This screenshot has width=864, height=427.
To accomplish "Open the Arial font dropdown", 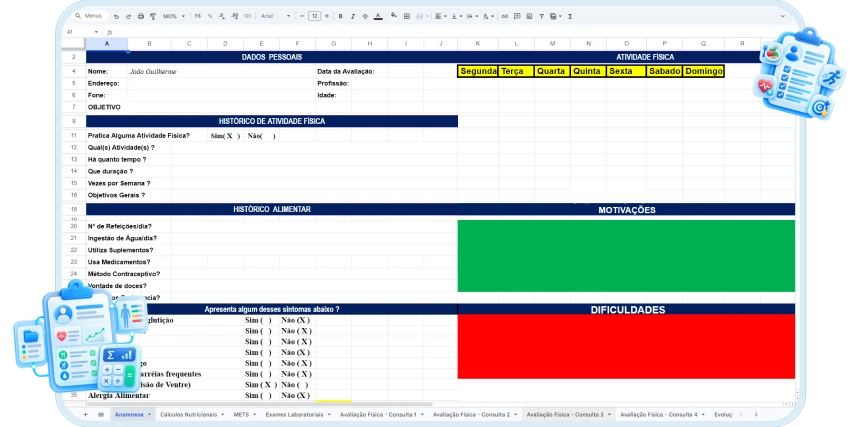I will click(276, 17).
